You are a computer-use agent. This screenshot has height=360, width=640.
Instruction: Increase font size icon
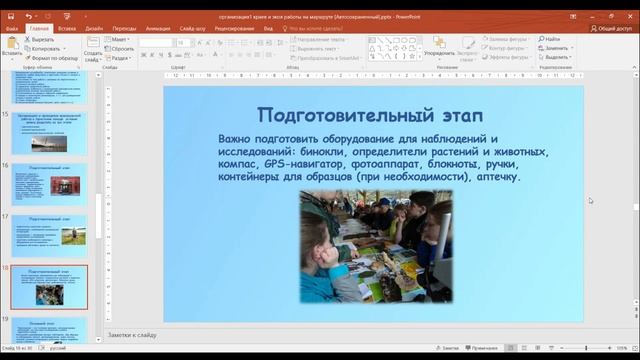pos(200,42)
